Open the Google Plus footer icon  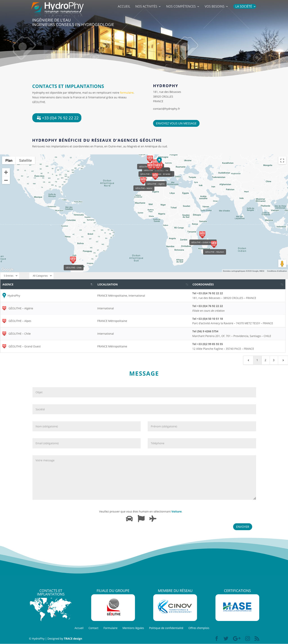(237, 638)
